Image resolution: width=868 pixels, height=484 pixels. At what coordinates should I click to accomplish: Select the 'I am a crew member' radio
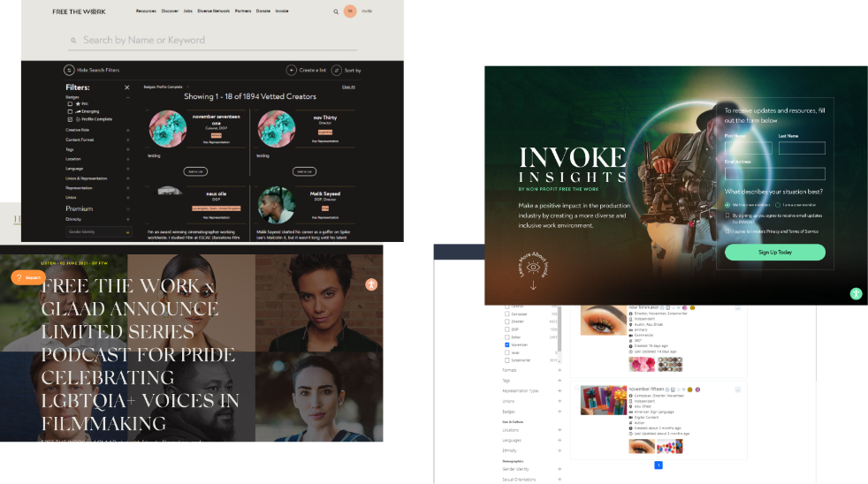tap(777, 205)
